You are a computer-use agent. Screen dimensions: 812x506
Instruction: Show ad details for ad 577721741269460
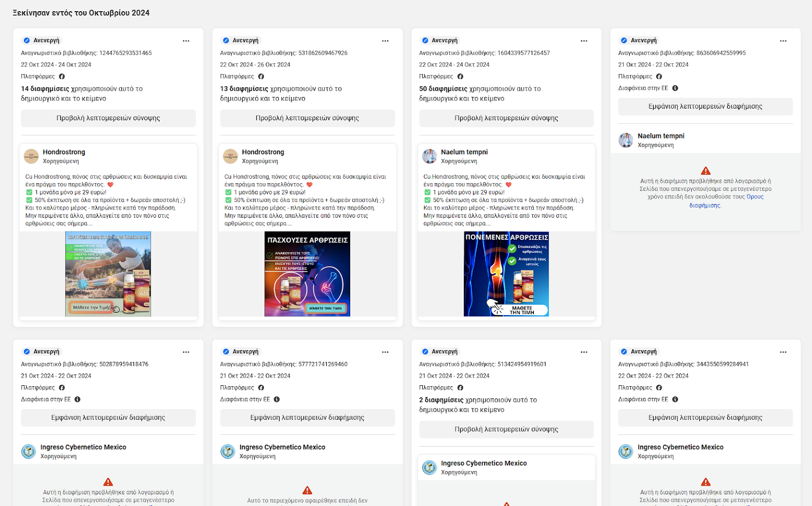click(x=307, y=418)
